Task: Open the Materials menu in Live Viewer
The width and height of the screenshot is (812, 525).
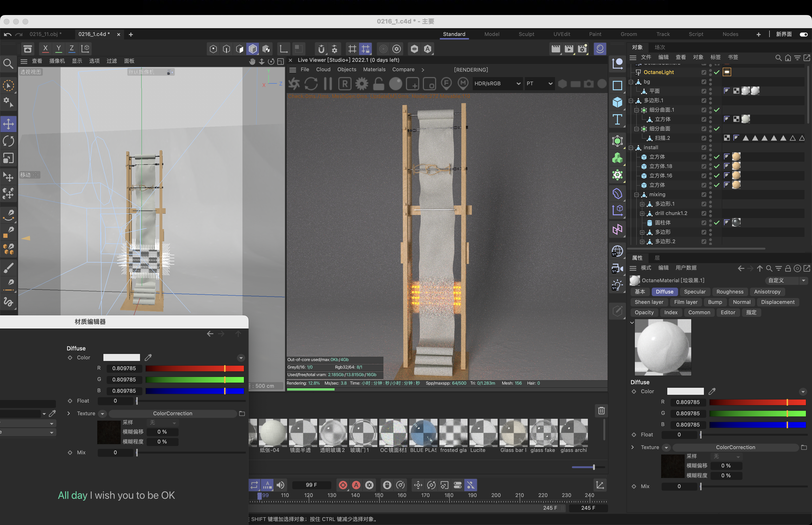Action: tap(374, 70)
